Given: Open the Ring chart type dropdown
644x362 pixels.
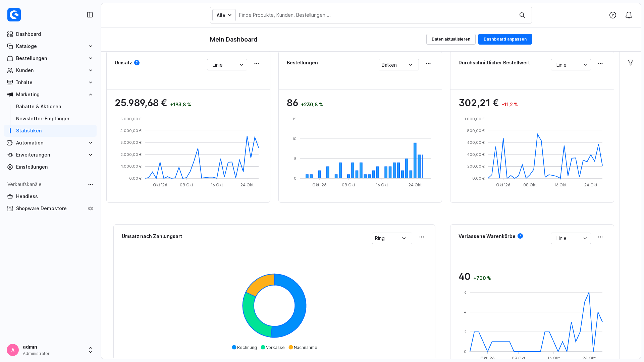Looking at the screenshot, I should pos(392,238).
